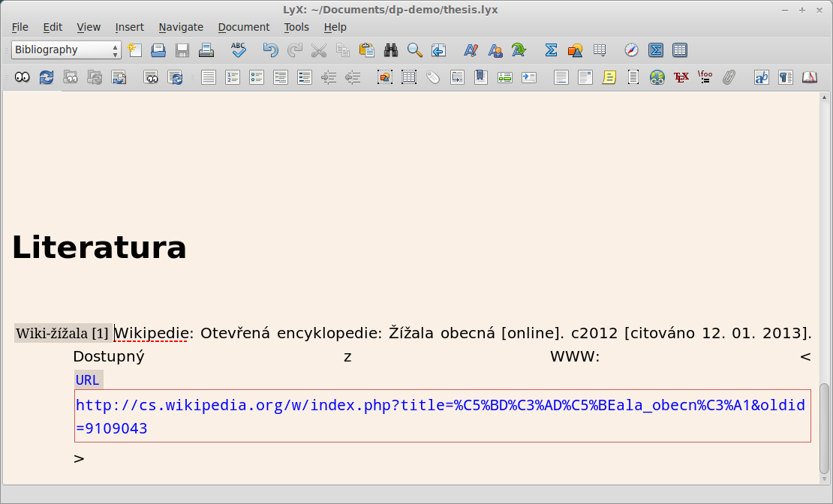833x504 pixels.
Task: Insert a cross-reference
Action: click(457, 77)
